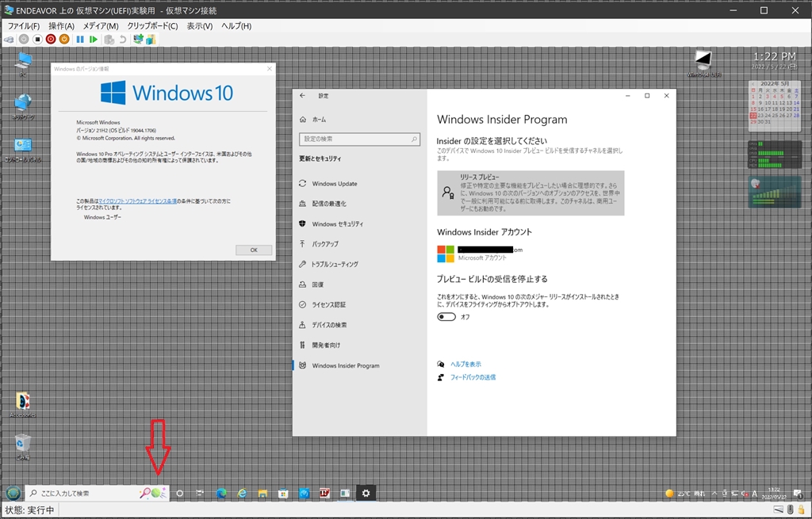Screen dimensions: 812x519
Task: Click the Cortana circle taskbar icon
Action: pyautogui.click(x=180, y=493)
